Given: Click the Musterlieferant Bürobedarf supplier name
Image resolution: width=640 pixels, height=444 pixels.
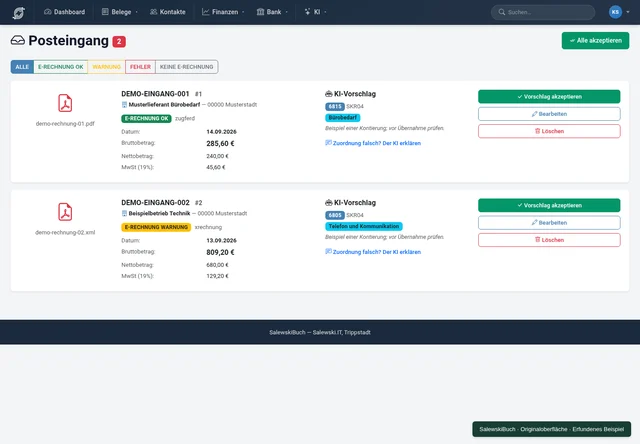Looking at the screenshot, I should click(x=164, y=105).
